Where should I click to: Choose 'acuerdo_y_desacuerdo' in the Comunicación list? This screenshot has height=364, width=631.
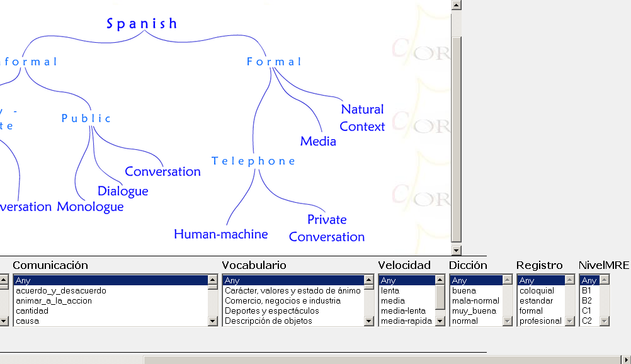coord(61,291)
